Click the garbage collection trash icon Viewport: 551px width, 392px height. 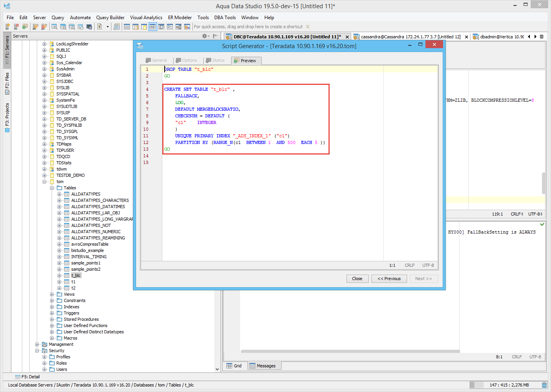coord(544,385)
